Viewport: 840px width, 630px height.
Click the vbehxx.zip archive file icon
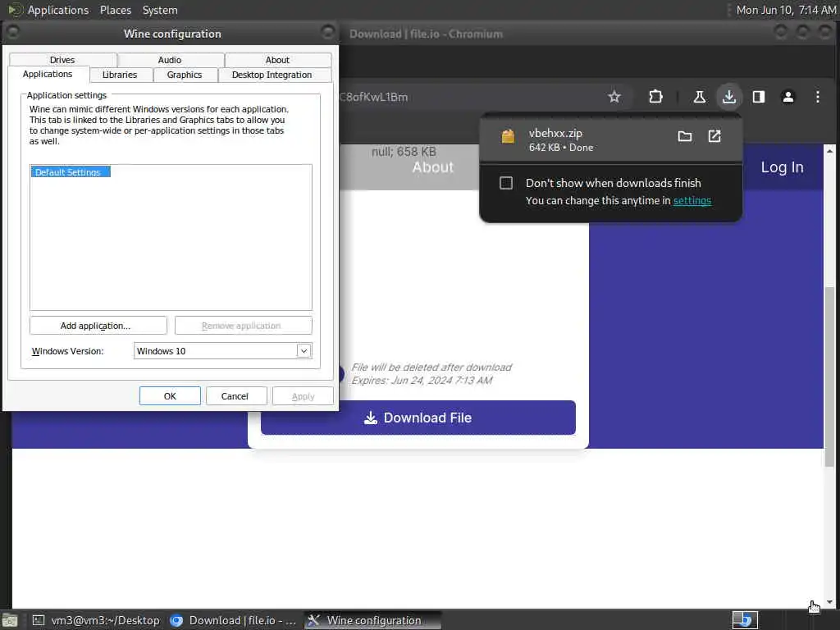(x=507, y=137)
